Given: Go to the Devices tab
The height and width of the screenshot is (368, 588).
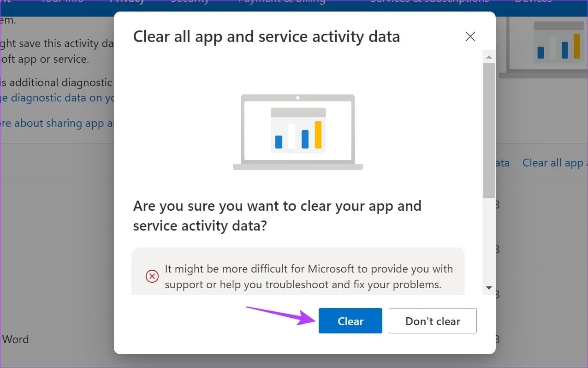Looking at the screenshot, I should [x=533, y=1].
